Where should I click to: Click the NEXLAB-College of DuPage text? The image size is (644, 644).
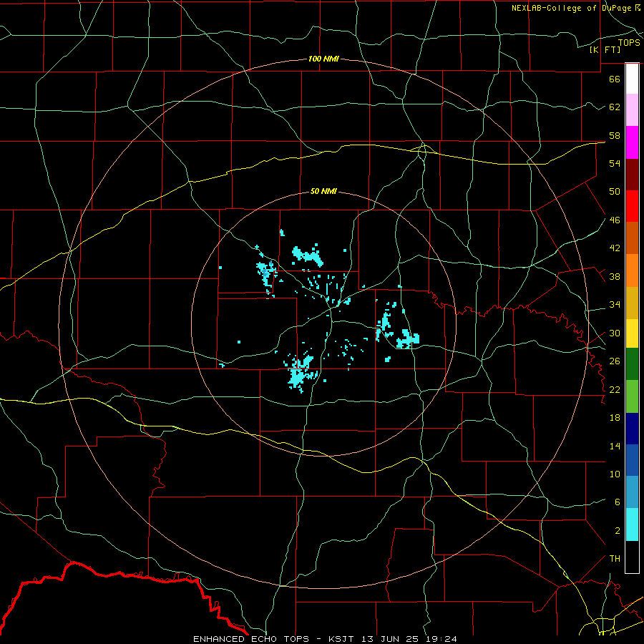(572, 8)
